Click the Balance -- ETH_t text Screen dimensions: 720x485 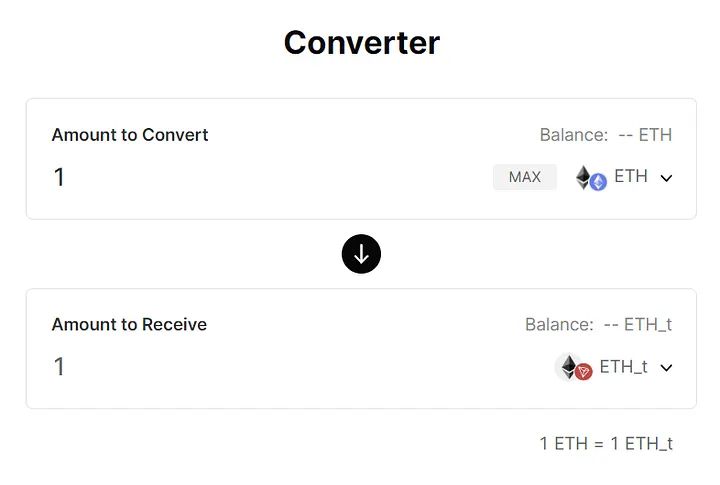coord(598,325)
